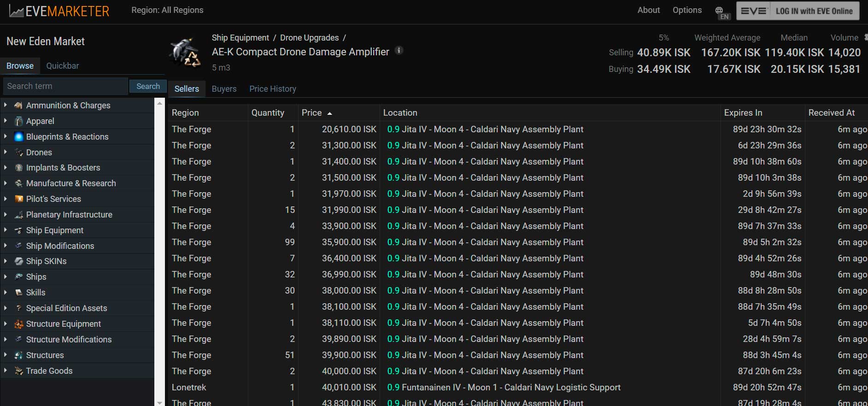
Task: Expand the Ammunition & Charges tree arrow
Action: [6, 105]
